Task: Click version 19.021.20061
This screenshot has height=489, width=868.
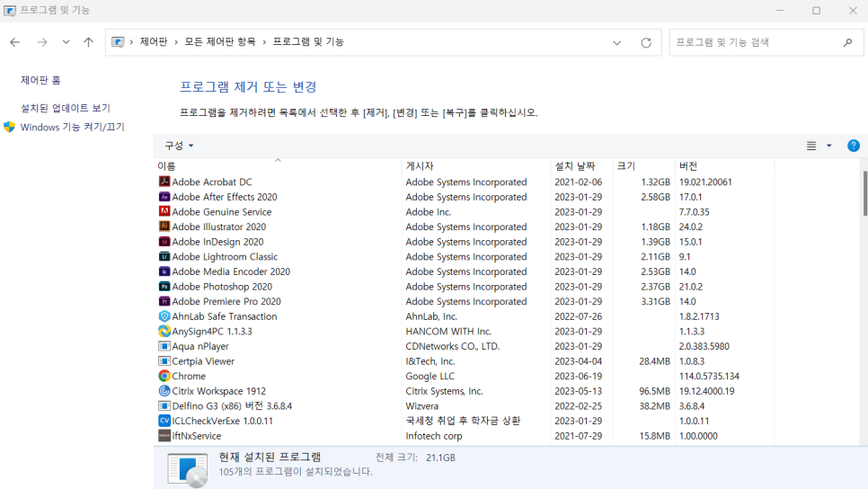Action: tap(705, 182)
